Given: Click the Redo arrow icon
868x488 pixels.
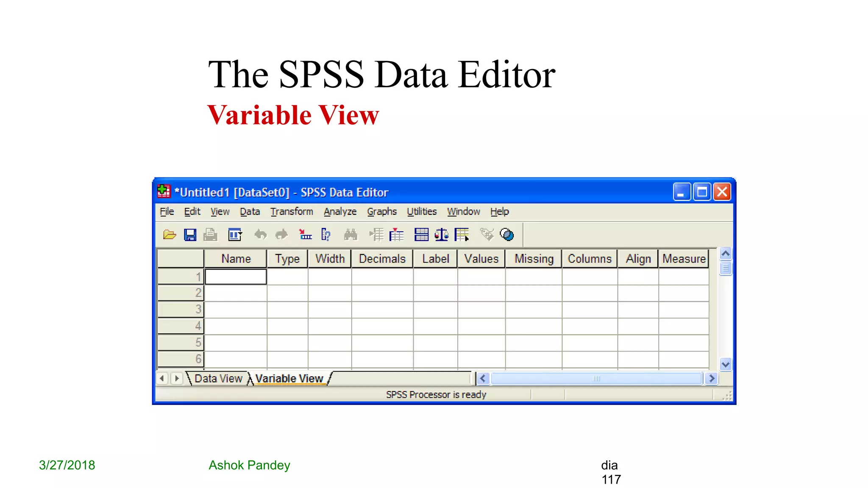Looking at the screenshot, I should [281, 235].
